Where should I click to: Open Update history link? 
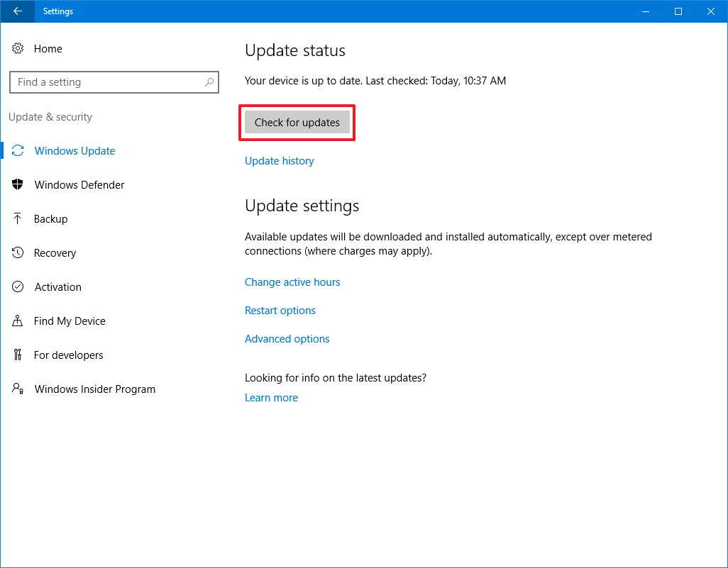pos(280,160)
